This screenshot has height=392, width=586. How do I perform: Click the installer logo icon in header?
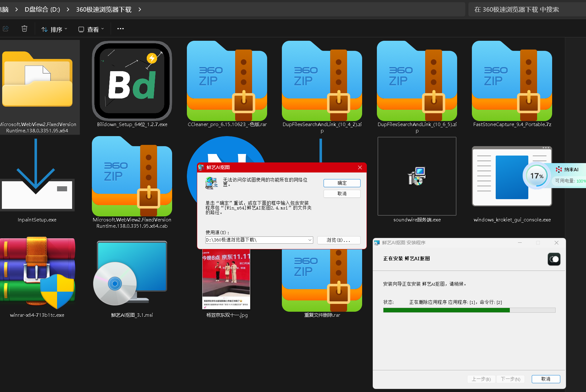pos(554,259)
